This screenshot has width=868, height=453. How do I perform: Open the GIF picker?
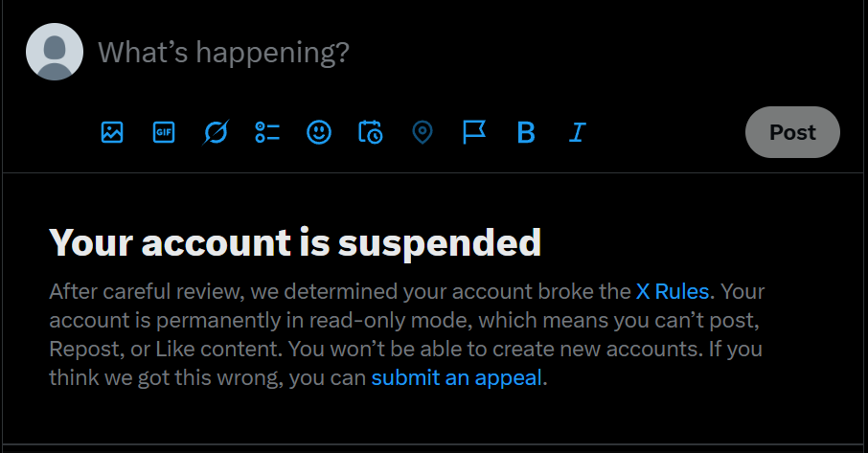(164, 132)
